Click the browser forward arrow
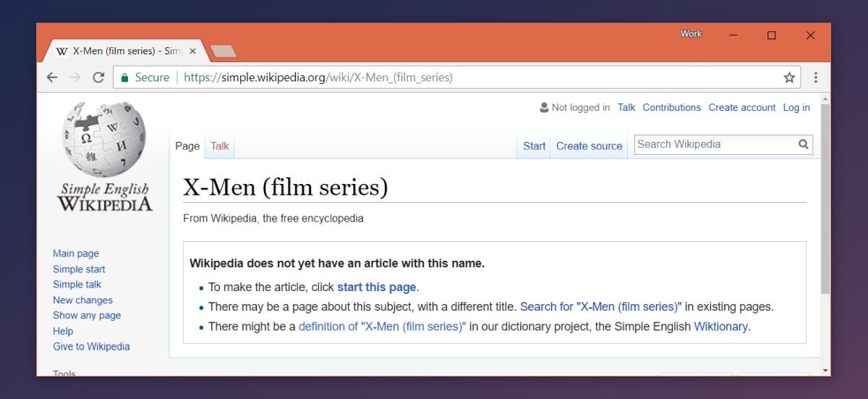The height and width of the screenshot is (399, 868). tap(75, 77)
